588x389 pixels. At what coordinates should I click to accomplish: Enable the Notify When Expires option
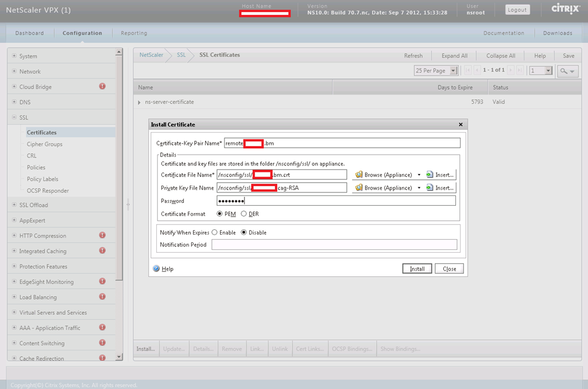pos(215,233)
